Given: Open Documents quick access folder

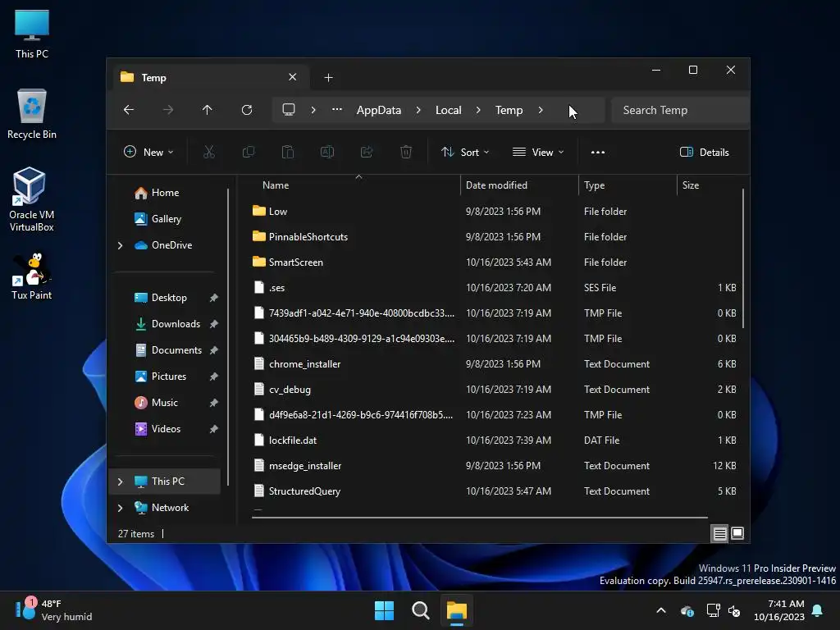Looking at the screenshot, I should tap(176, 350).
